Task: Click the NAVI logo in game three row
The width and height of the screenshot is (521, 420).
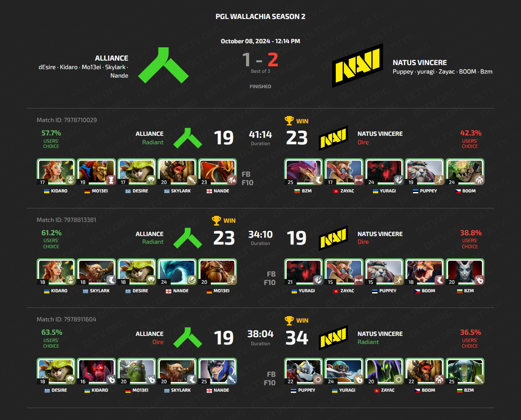Action: click(x=333, y=338)
